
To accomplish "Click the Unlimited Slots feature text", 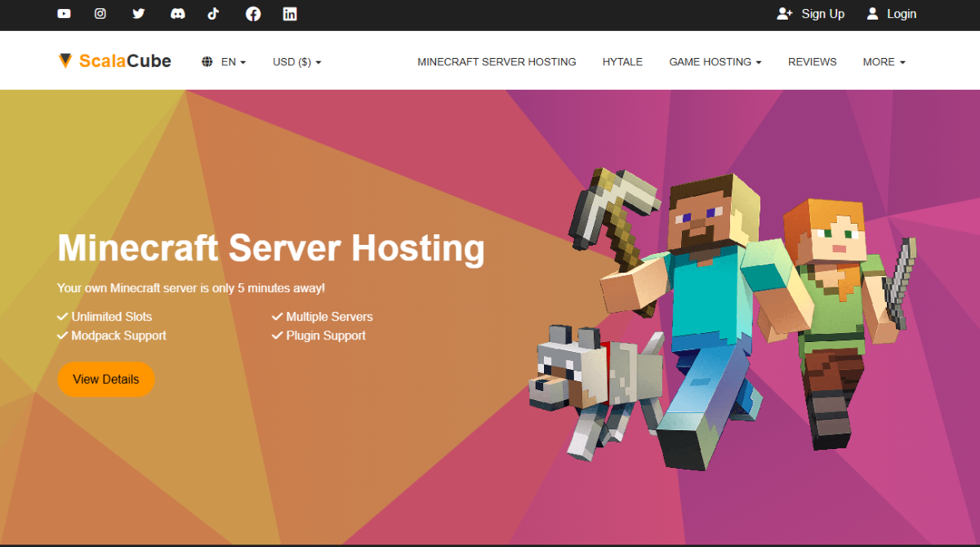I will click(112, 317).
